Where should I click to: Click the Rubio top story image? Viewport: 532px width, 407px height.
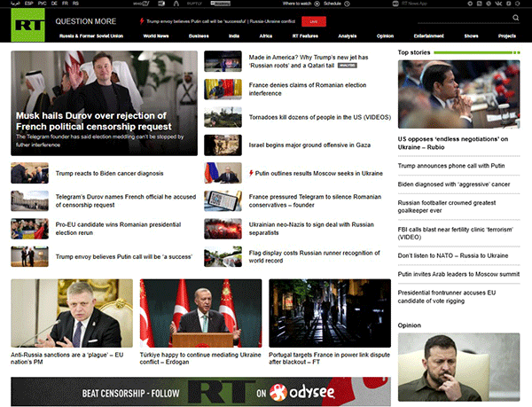(458, 94)
